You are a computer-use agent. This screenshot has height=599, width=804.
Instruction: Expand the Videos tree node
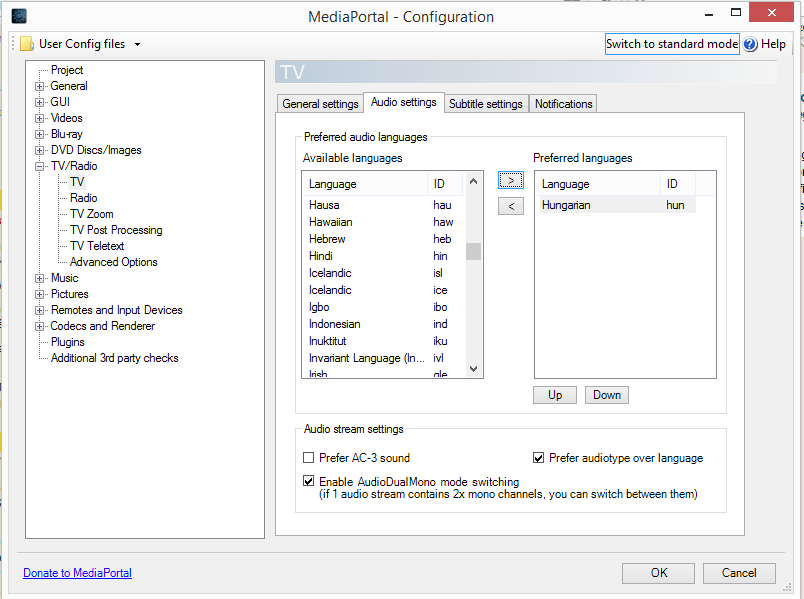39,118
